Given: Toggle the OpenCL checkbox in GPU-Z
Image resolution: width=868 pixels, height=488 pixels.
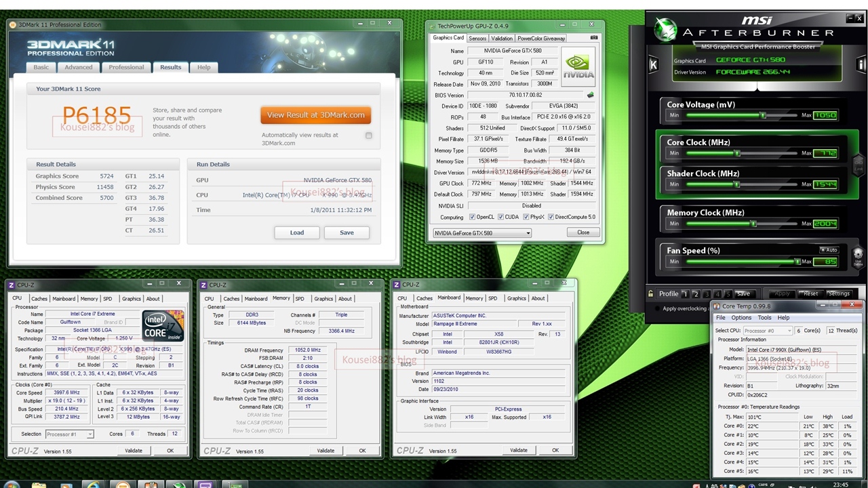Looking at the screenshot, I should pos(472,217).
